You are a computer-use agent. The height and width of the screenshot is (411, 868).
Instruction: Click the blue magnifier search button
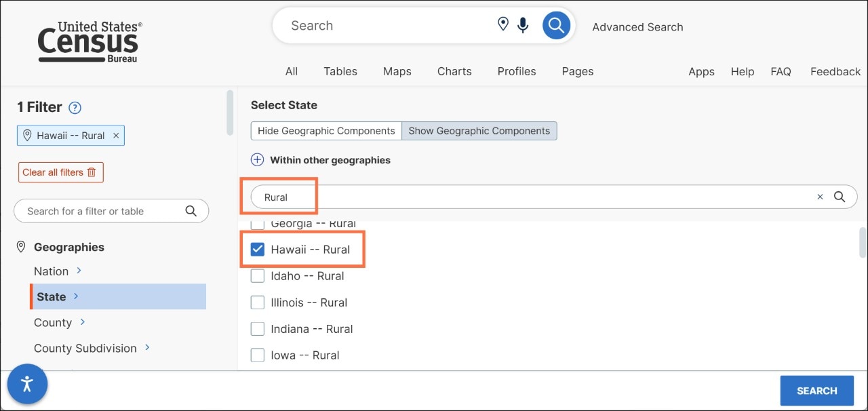click(x=556, y=26)
